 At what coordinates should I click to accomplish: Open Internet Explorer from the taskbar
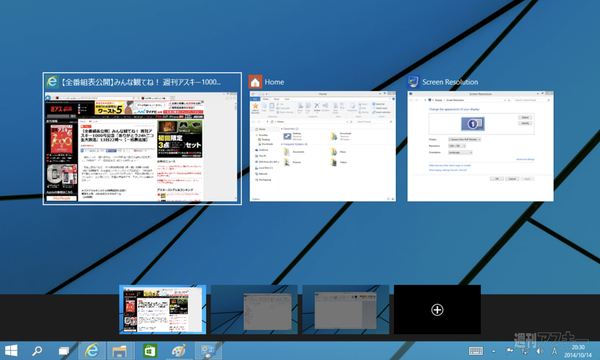point(92,350)
